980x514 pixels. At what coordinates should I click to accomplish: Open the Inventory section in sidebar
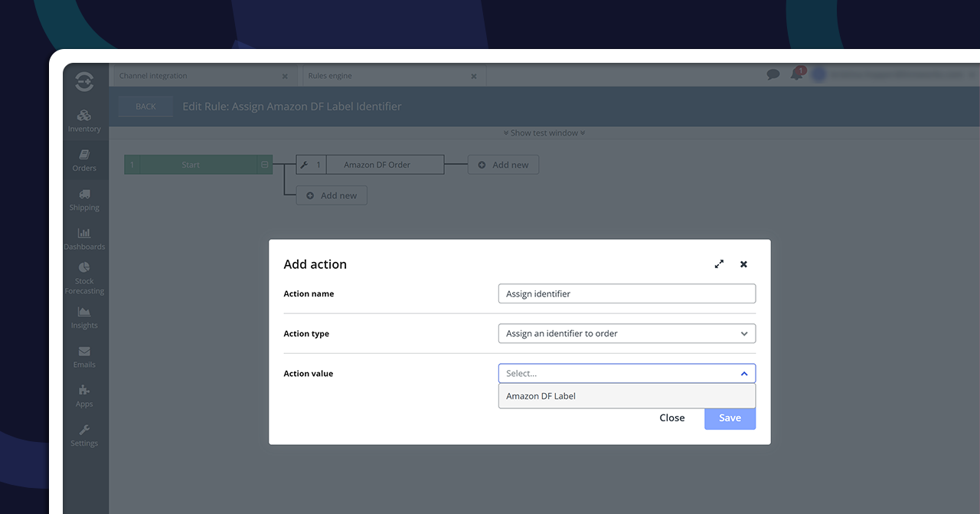click(84, 120)
